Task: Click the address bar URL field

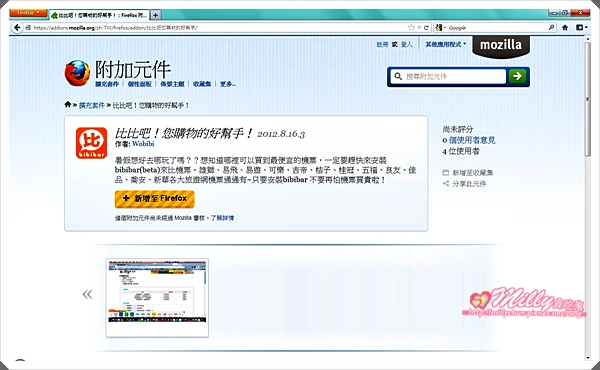Action: click(218, 28)
